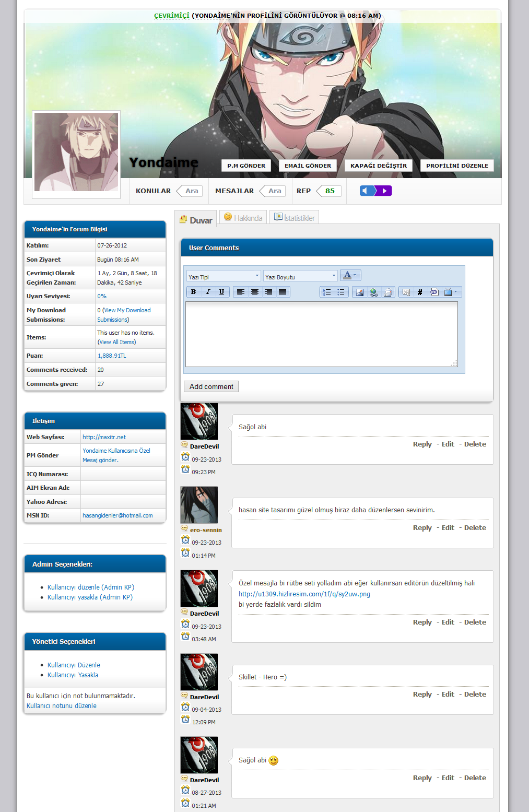Open Yondaime's profile avatar picture
The width and height of the screenshot is (529, 812).
pos(76,152)
